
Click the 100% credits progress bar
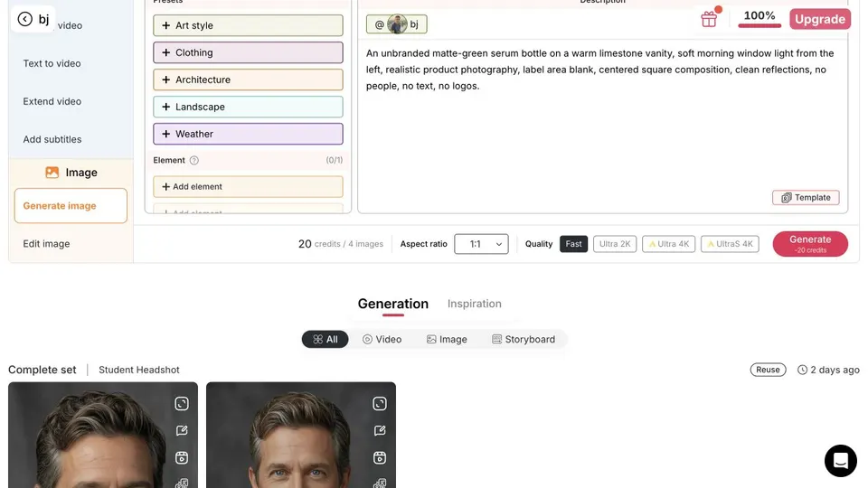(x=759, y=25)
